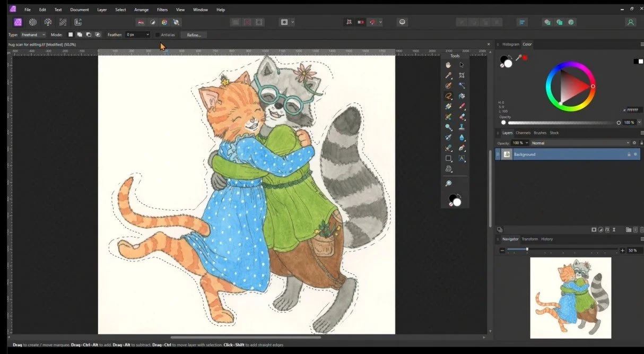Image resolution: width=644 pixels, height=354 pixels.
Task: Toggle the lock on Background layer
Action: pyautogui.click(x=629, y=154)
